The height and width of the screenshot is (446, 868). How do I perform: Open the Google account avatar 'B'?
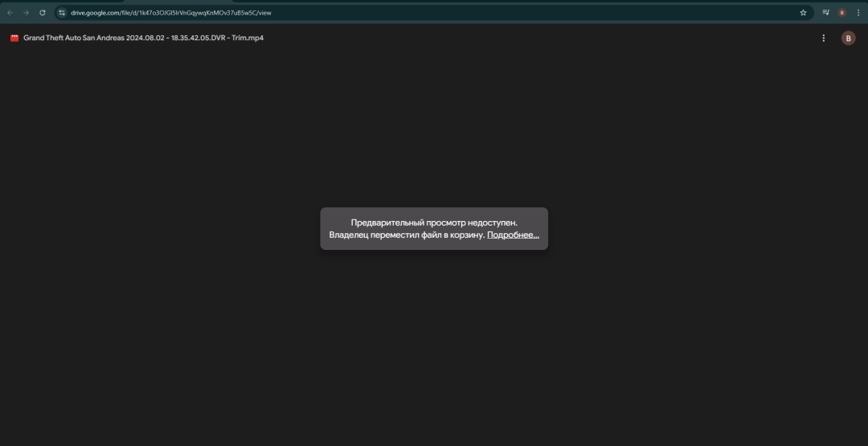tap(848, 39)
